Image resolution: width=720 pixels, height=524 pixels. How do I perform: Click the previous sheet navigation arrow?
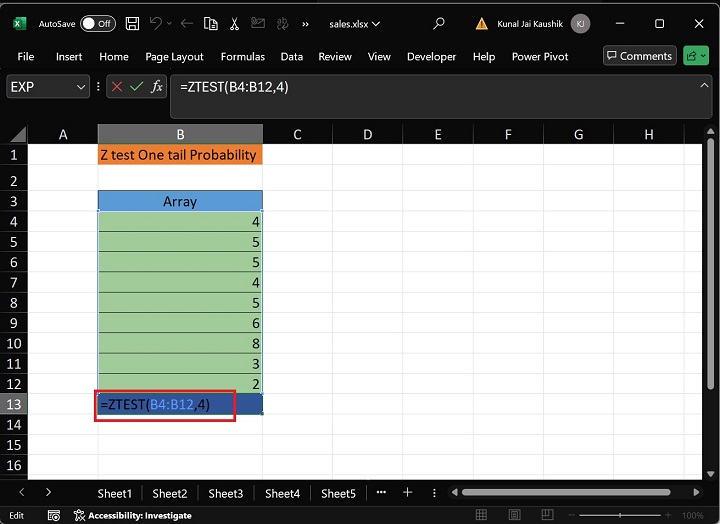22,492
